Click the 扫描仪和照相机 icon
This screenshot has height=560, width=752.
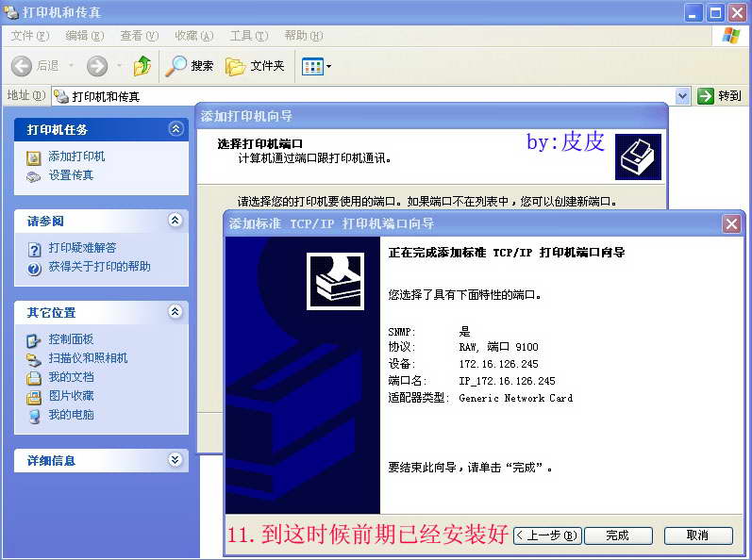click(x=34, y=360)
